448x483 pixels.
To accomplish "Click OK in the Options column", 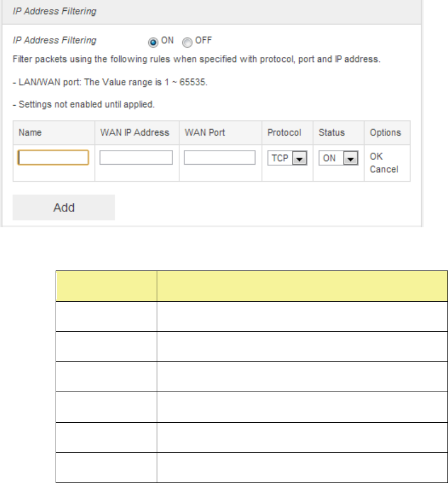I will (376, 156).
